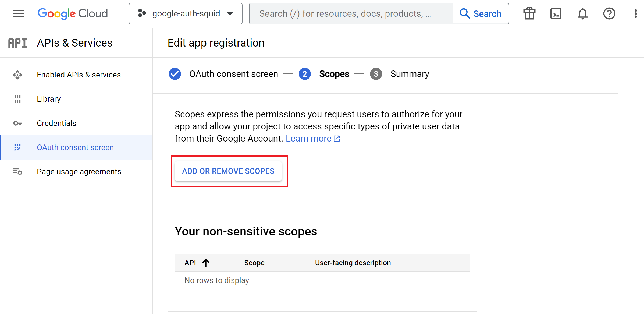Screen dimensions: 644x314
Task: Click the step 3 number circle
Action: click(376, 74)
